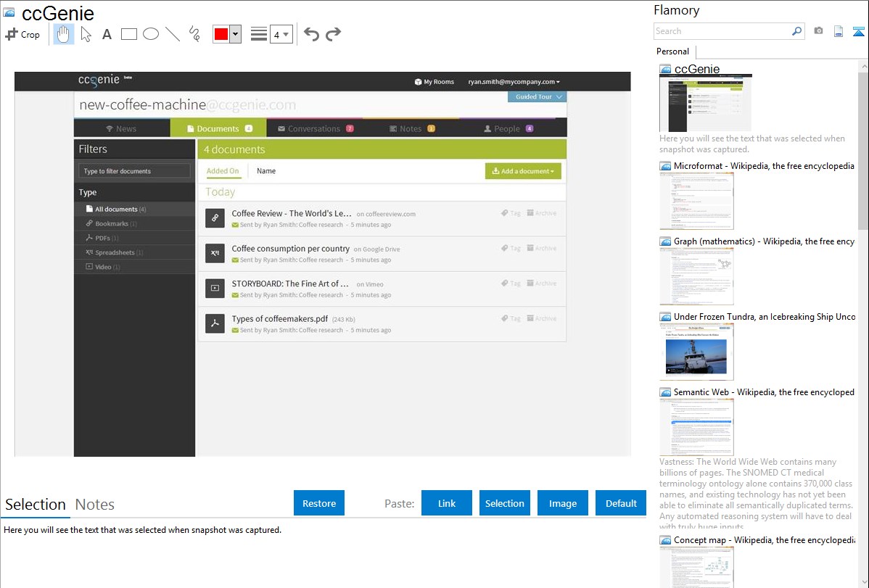Open Graph (mathematics) snapshot thumbnail
Screen dimensions: 869x588
tap(696, 276)
